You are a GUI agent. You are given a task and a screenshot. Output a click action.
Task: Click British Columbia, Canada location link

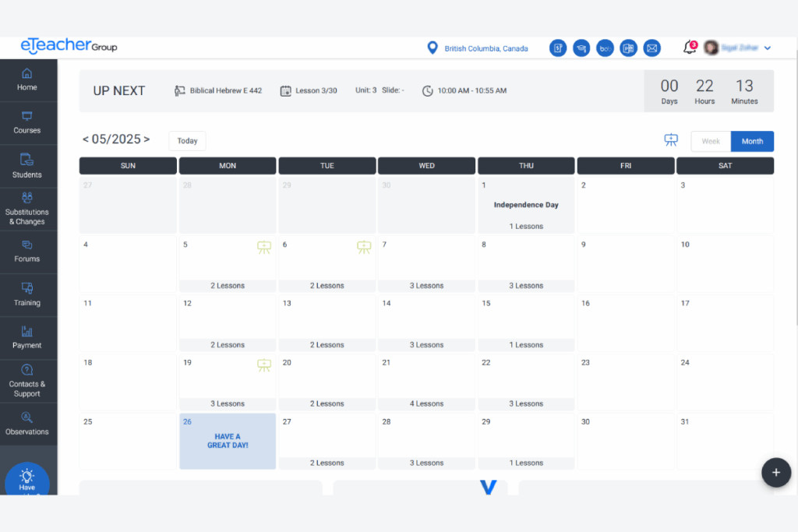(x=486, y=48)
